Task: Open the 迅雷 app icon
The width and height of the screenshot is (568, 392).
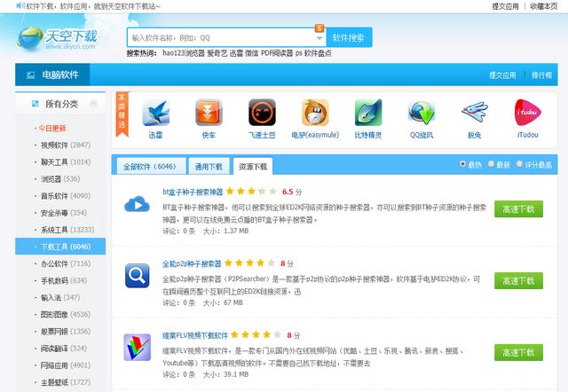Action: point(156,113)
